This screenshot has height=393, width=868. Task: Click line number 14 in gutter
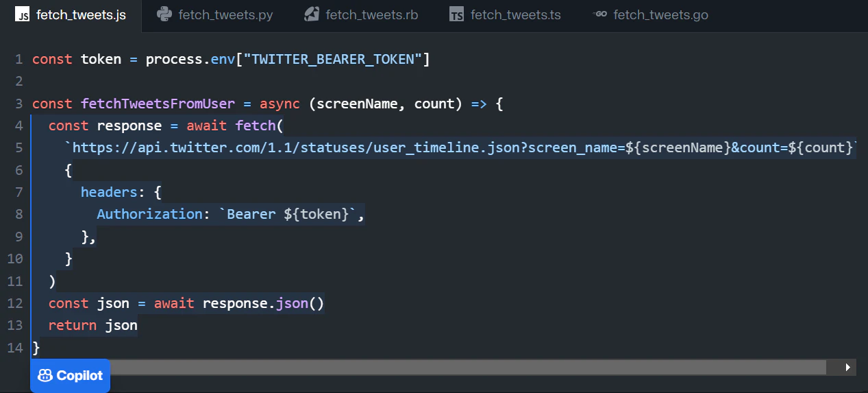[x=15, y=348]
